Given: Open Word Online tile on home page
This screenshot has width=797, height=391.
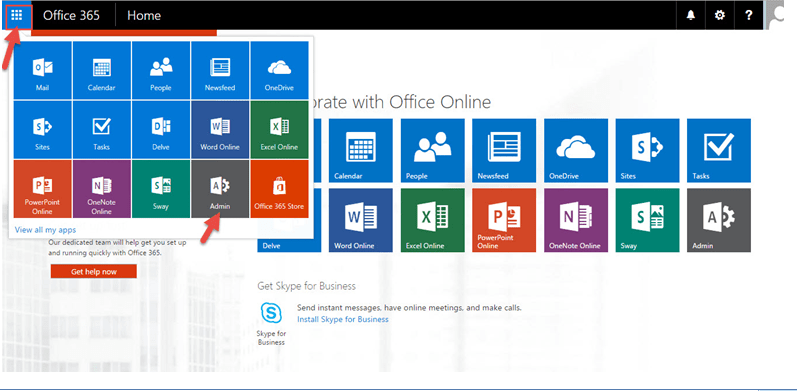Looking at the screenshot, I should (360, 220).
